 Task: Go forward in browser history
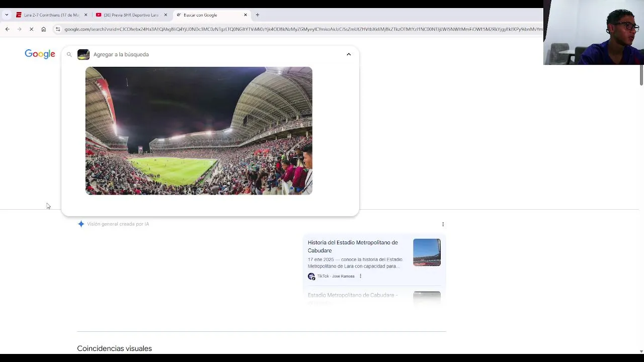point(19,29)
